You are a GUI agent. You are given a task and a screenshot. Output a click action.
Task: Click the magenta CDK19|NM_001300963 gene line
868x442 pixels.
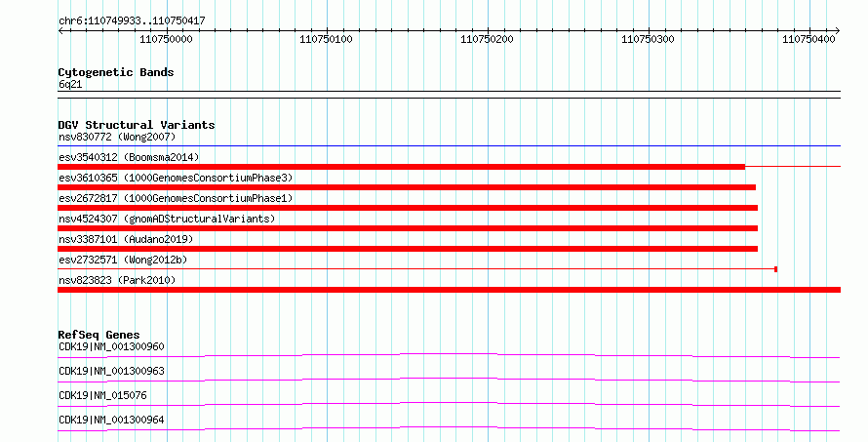[449, 380]
